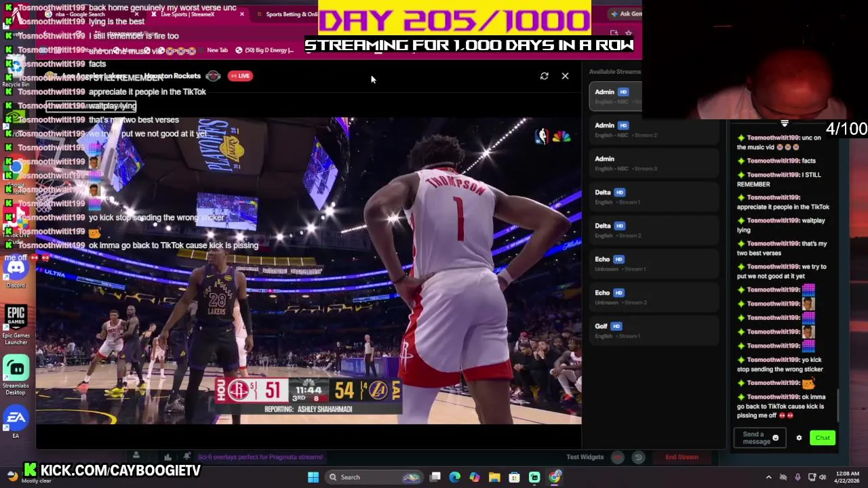Click chat message 'that's my two best verses'
Image resolution: width=868 pixels, height=488 pixels.
coord(782,248)
